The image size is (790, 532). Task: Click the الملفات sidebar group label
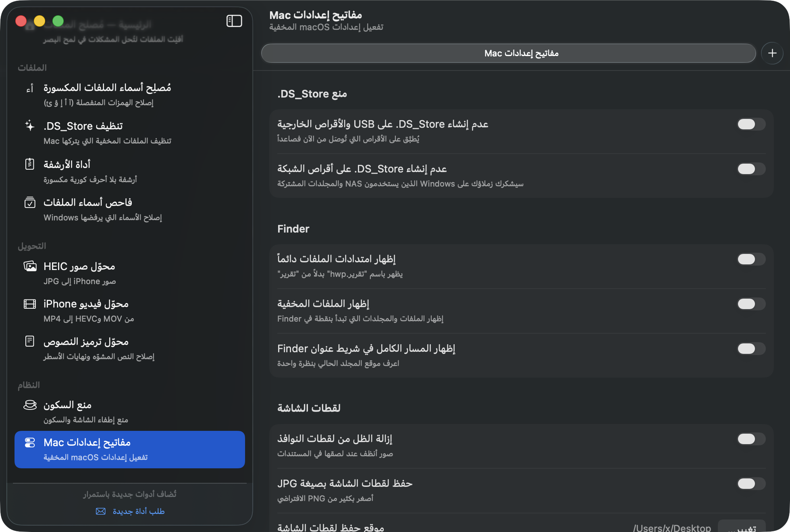[32, 68]
